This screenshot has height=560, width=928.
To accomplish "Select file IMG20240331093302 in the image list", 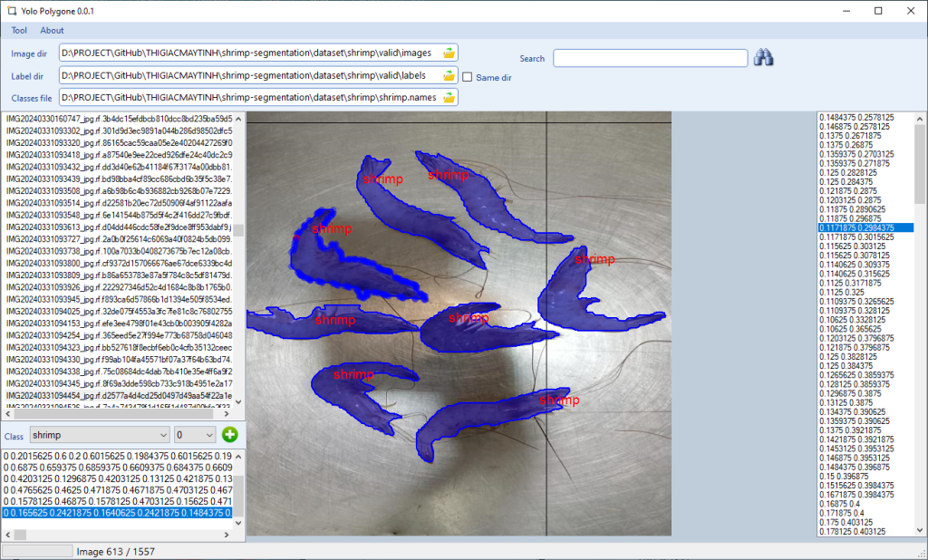I will pyautogui.click(x=119, y=130).
